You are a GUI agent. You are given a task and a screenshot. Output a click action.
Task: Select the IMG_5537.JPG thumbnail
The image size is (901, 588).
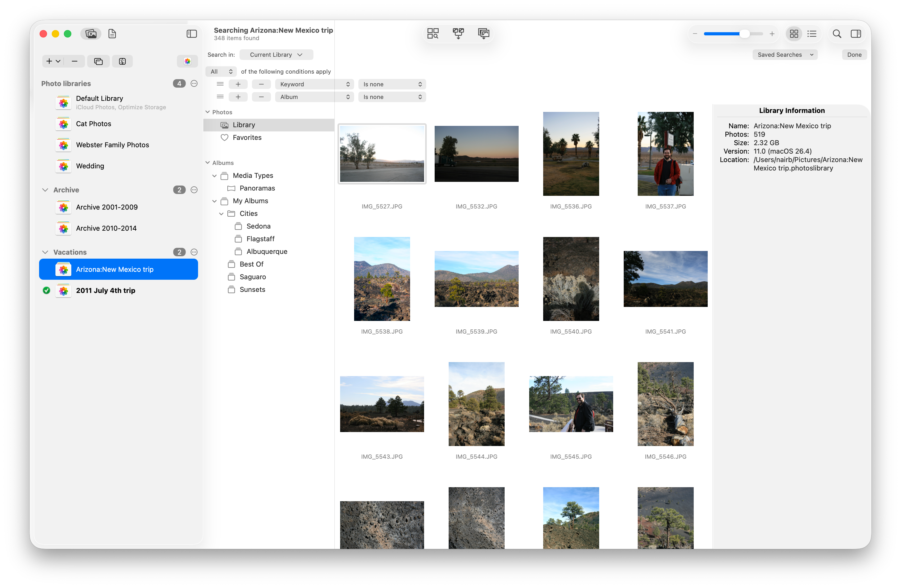pyautogui.click(x=665, y=154)
